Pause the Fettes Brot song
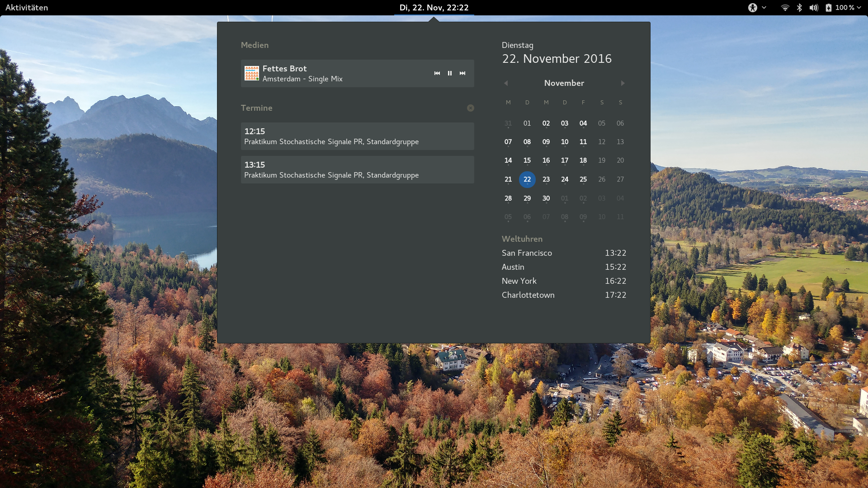The width and height of the screenshot is (868, 488). pos(449,73)
